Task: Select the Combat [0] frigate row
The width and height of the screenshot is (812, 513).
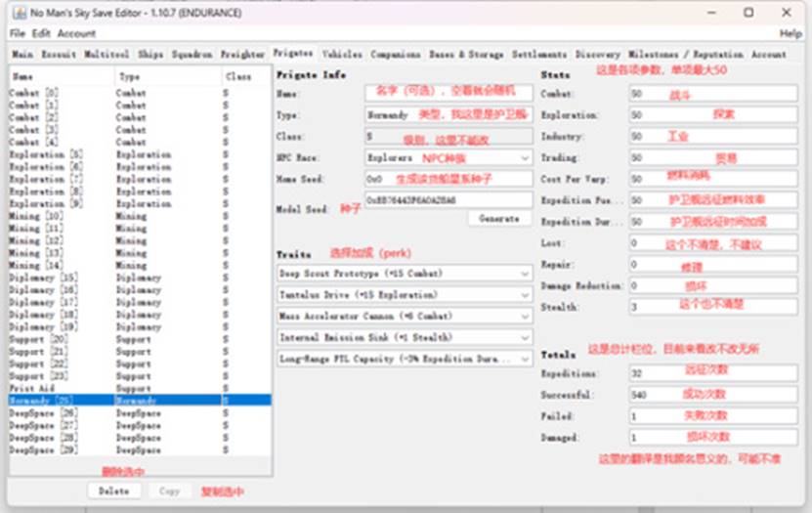Action: click(140, 93)
